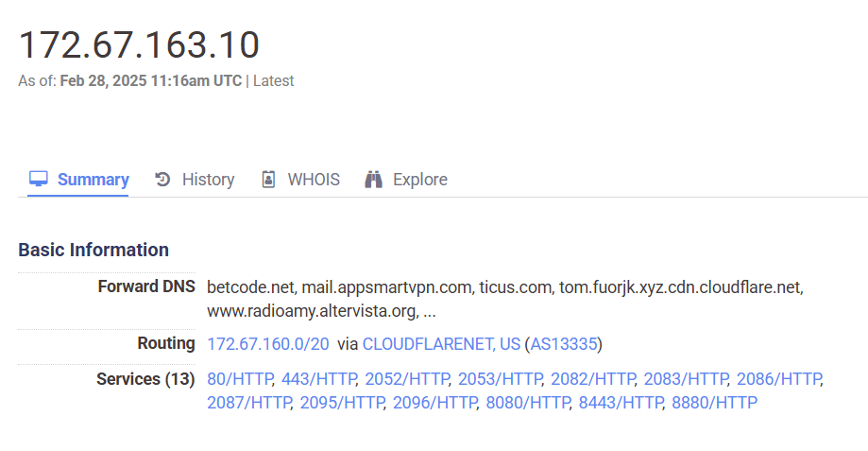Viewport: 868px width, 451px height.
Task: Click the 8443/HTTP service link
Action: (x=621, y=403)
